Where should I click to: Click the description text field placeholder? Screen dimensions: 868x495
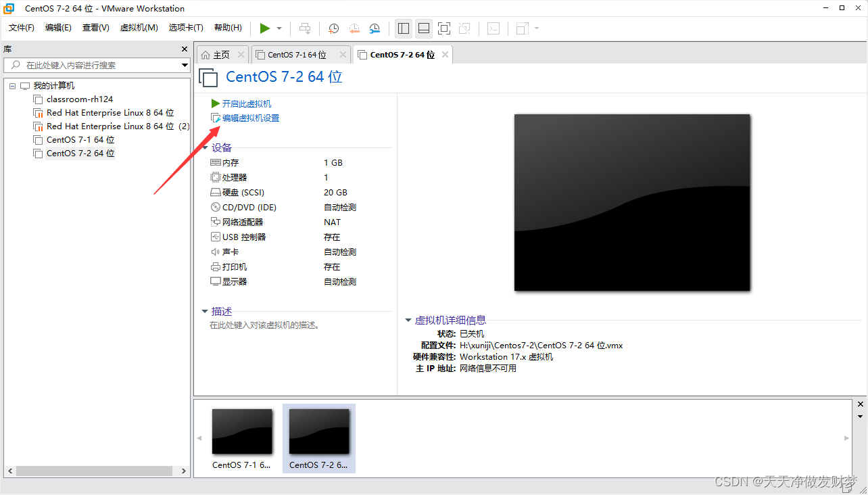point(264,325)
